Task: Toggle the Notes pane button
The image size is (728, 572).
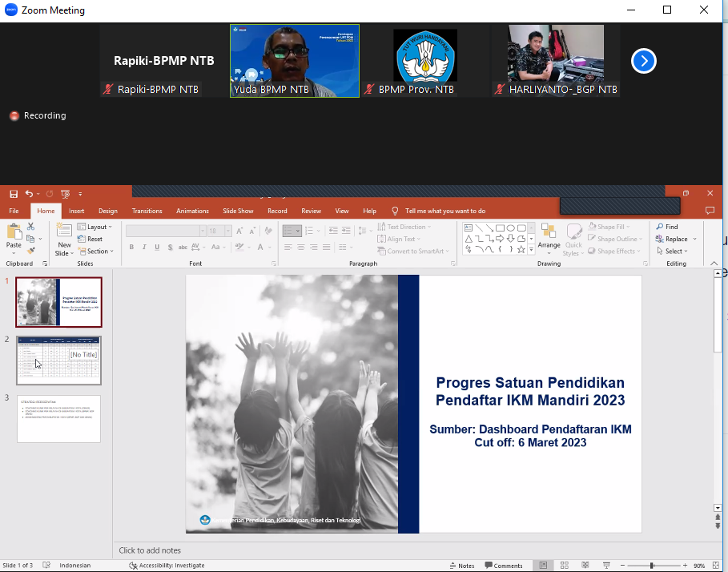Action: tap(462, 566)
